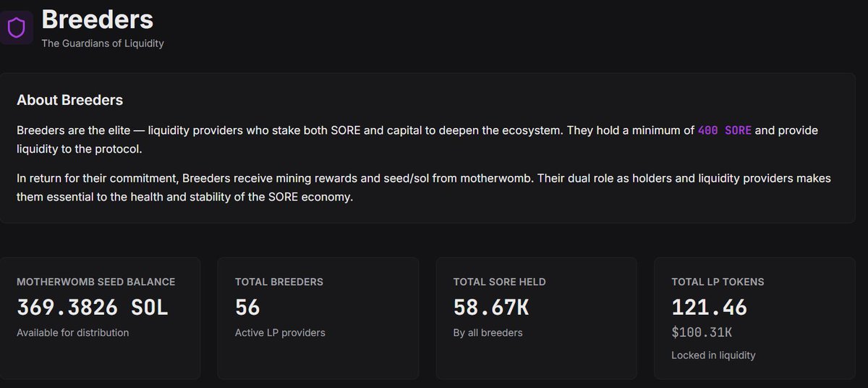Click 'The Guardians of Liquidity' subtitle
The height and width of the screenshot is (388, 868).
[x=103, y=43]
